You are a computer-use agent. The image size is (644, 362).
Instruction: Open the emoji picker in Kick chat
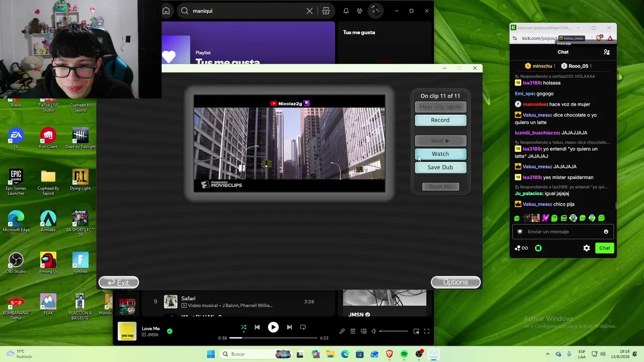click(x=606, y=232)
